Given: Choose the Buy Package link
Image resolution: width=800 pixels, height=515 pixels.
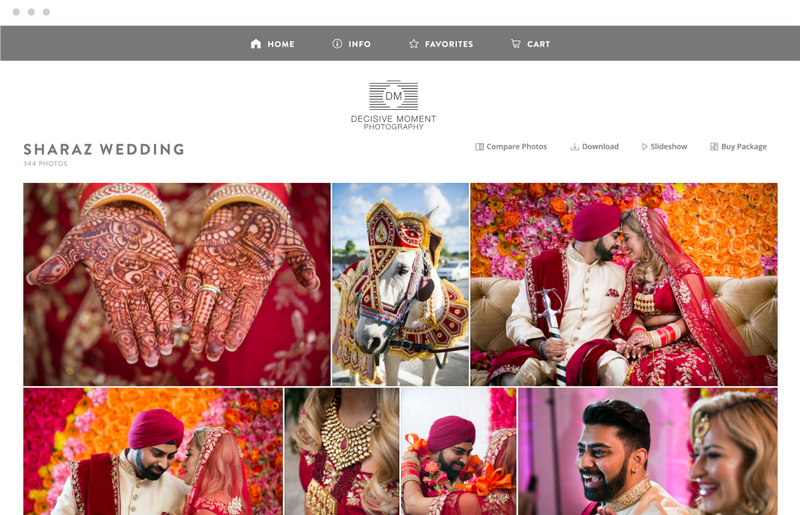Looking at the screenshot, I should 744,147.
